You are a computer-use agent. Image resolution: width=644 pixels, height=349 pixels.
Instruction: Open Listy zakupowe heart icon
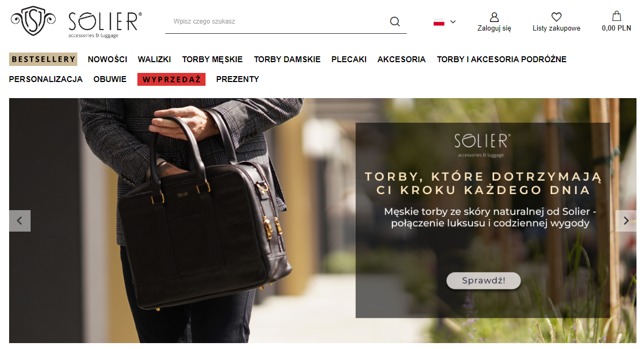[557, 17]
